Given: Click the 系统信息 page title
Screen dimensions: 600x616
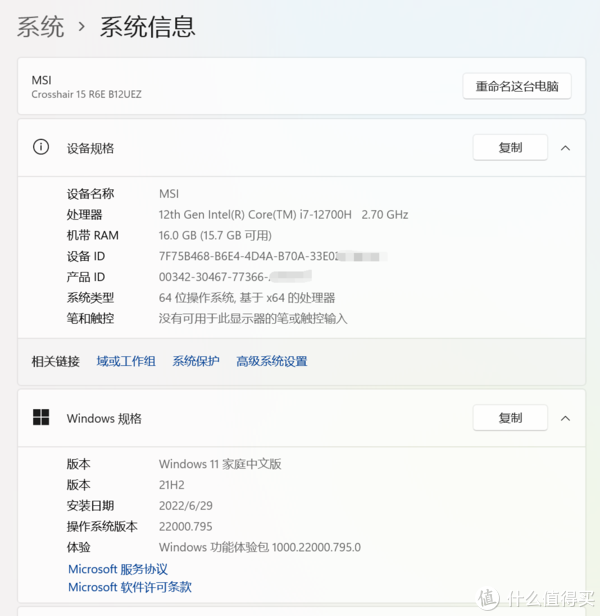Looking at the screenshot, I should (x=147, y=27).
